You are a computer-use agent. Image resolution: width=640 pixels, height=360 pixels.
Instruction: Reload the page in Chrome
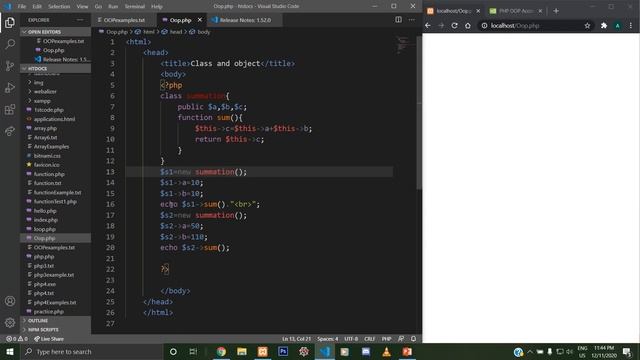tap(454, 26)
